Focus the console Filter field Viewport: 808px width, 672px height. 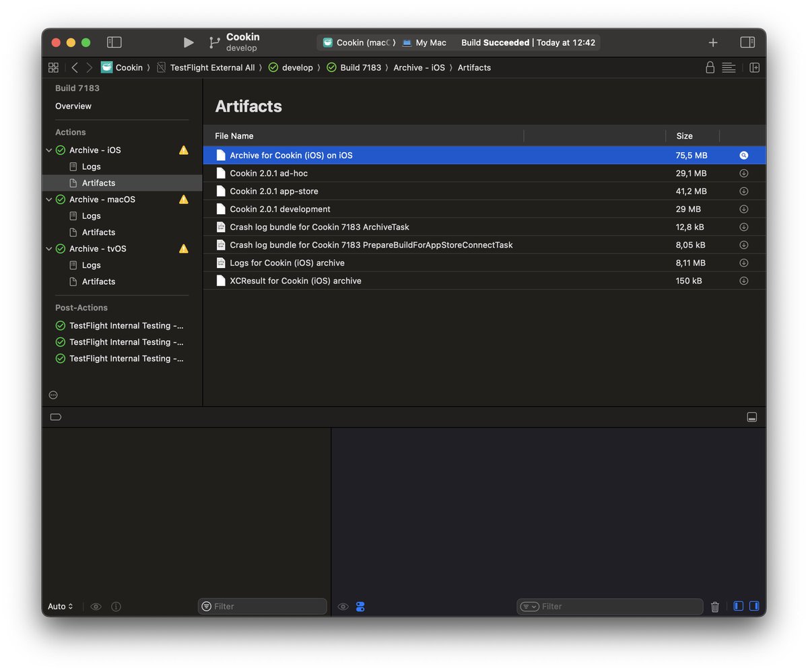(610, 607)
